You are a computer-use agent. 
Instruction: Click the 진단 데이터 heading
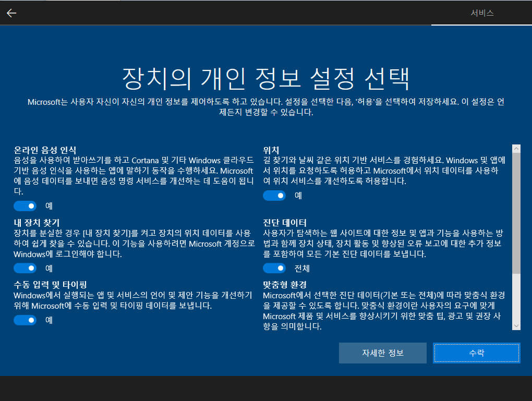(x=285, y=223)
